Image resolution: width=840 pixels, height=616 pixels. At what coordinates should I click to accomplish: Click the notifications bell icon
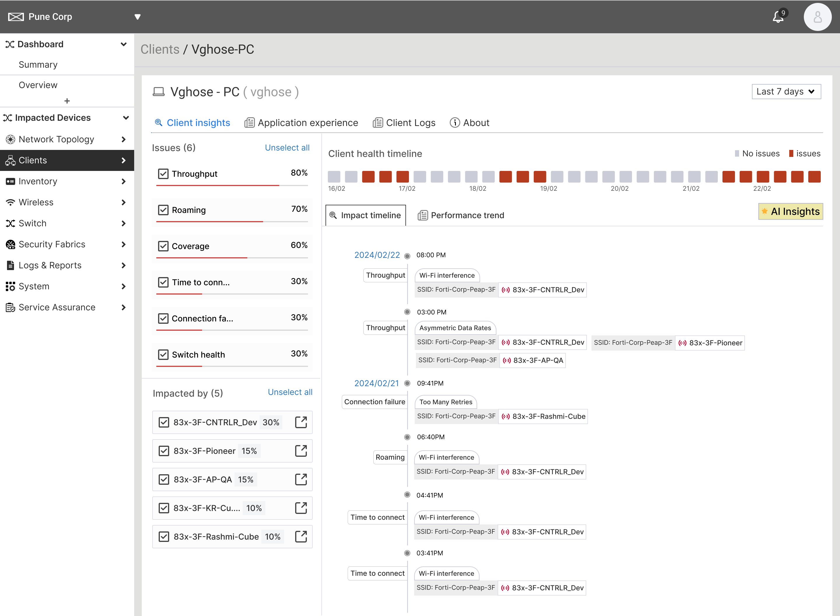(778, 17)
